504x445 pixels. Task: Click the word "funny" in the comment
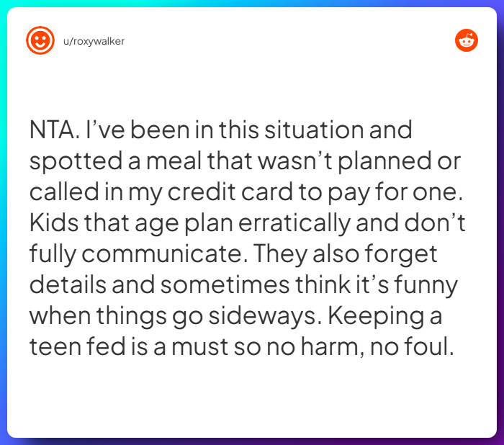pyautogui.click(x=428, y=286)
